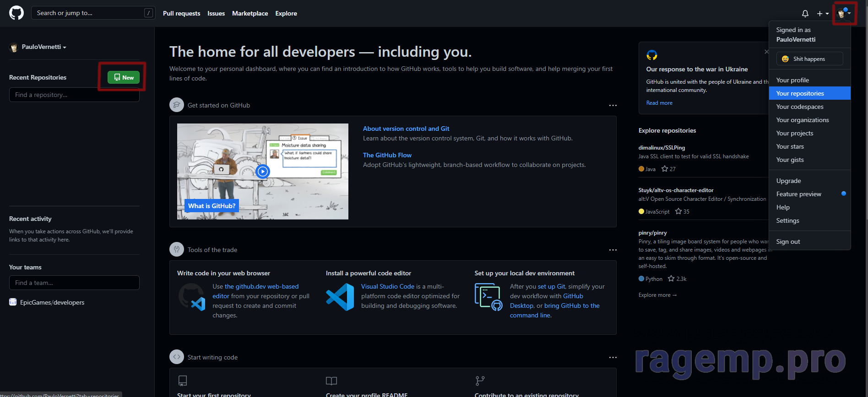Open the Stuyk/altv-os-character-editor repository
The width and height of the screenshot is (868, 397).
pos(676,190)
